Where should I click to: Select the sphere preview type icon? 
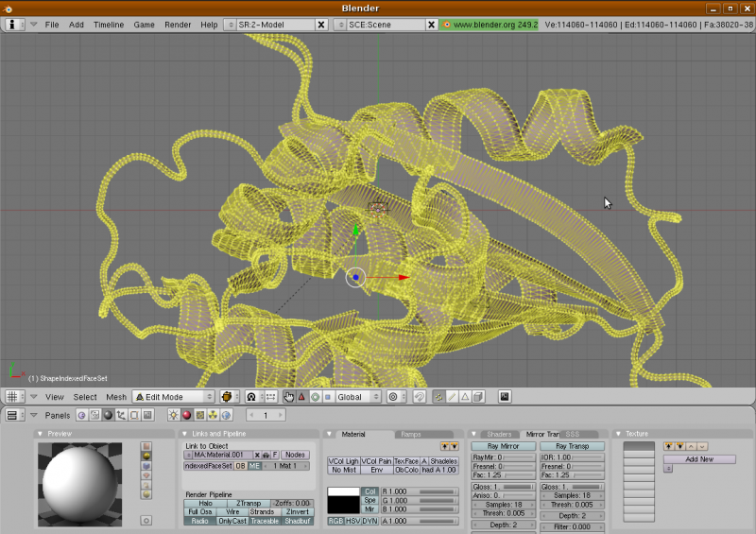tap(146, 457)
